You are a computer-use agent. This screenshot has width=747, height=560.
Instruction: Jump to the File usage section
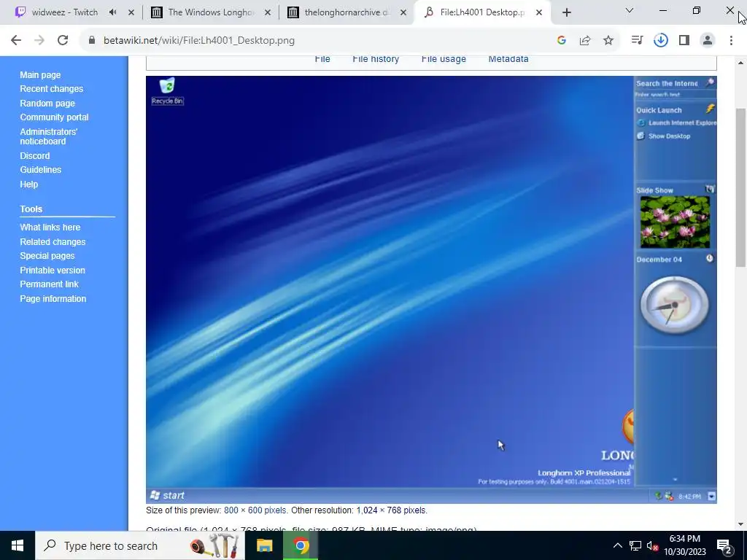click(444, 59)
